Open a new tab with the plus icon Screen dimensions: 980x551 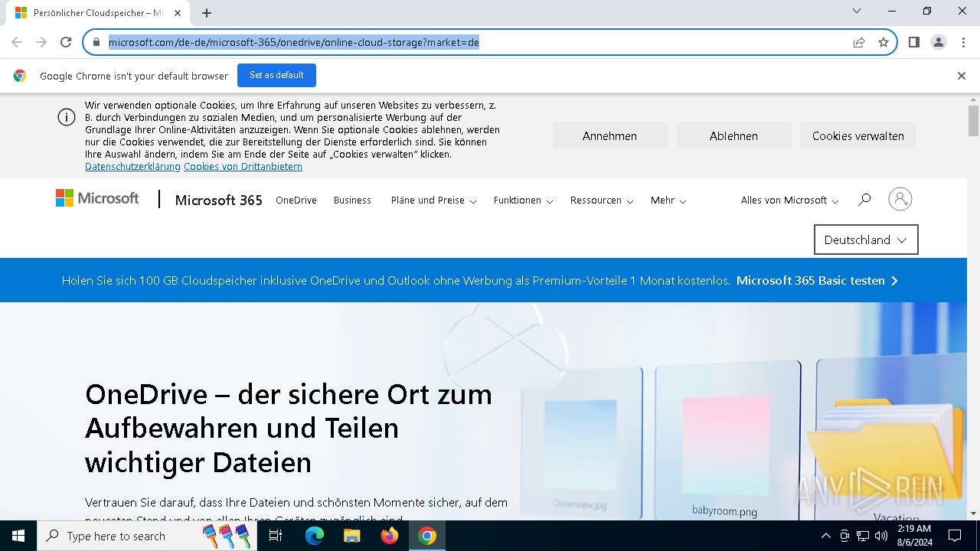tap(207, 13)
